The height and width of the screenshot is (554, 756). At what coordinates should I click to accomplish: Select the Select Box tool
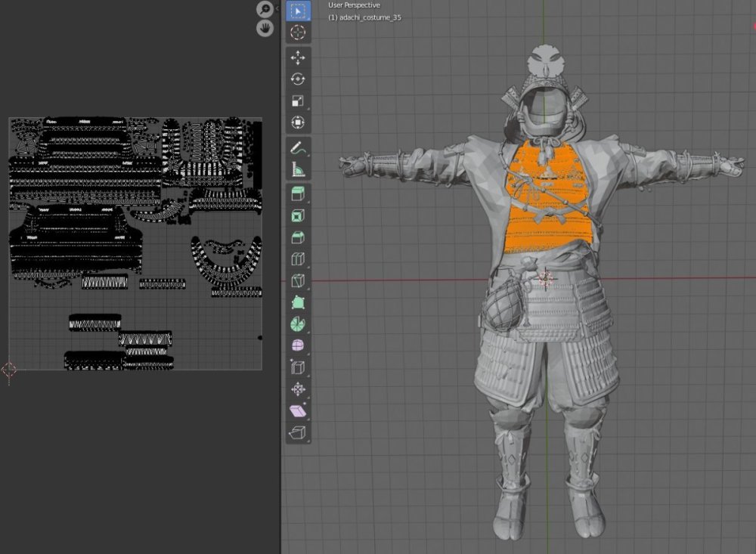point(298,11)
